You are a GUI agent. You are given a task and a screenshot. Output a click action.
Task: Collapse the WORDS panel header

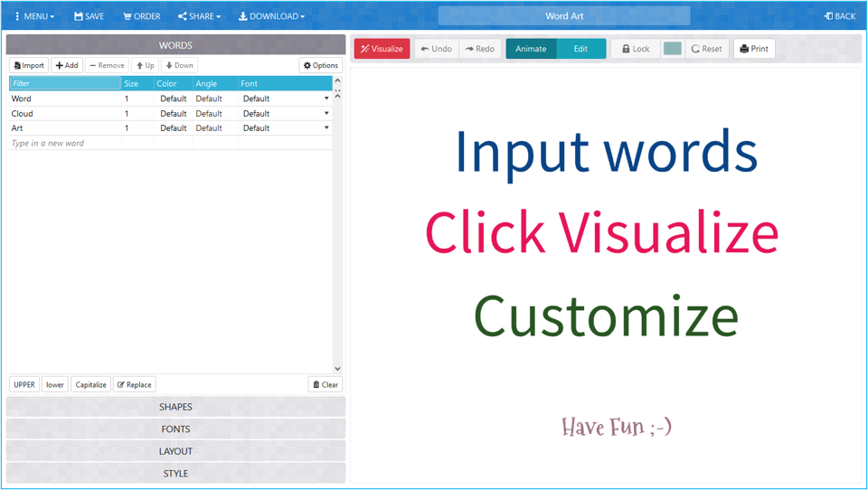[175, 45]
